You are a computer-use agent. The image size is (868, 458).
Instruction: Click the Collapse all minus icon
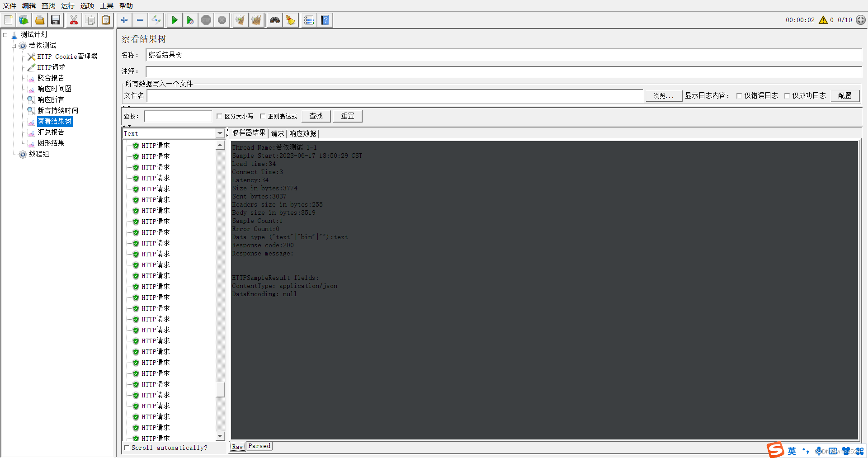[x=140, y=20]
